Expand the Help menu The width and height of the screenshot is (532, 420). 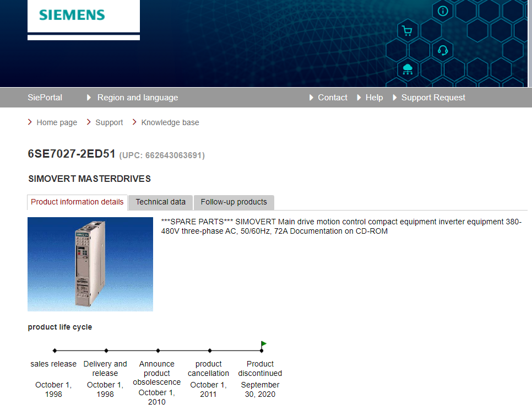click(x=374, y=98)
